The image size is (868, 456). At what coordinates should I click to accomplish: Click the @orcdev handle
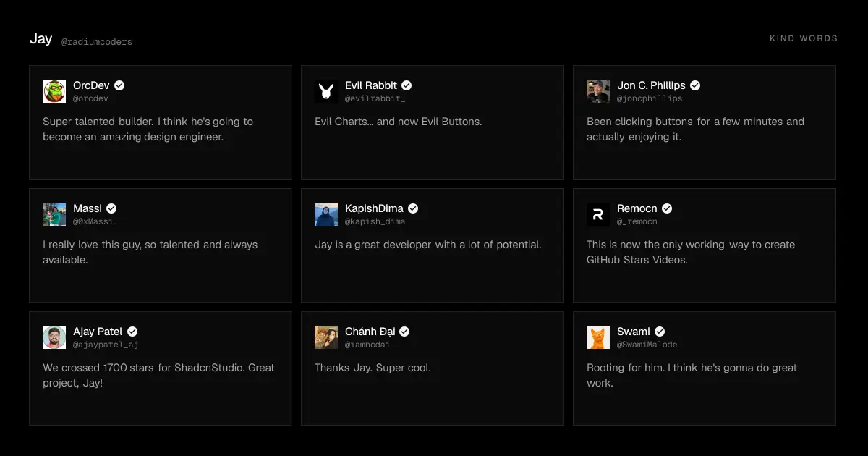90,98
